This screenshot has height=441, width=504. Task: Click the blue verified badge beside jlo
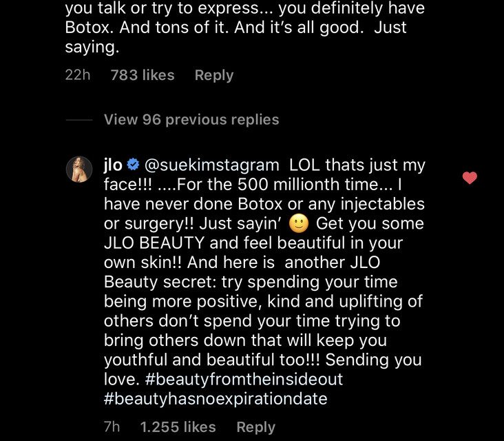pos(133,165)
